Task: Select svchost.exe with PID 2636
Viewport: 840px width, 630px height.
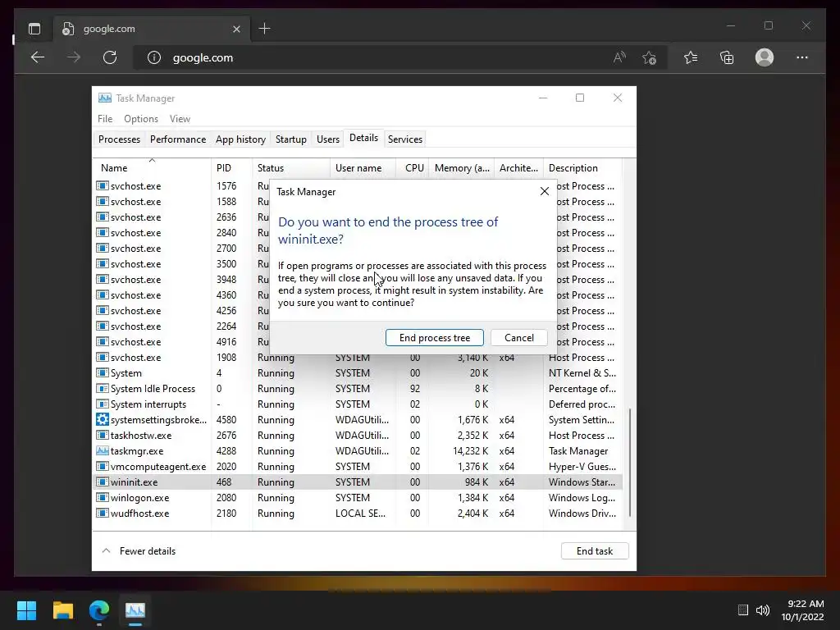Action: [182, 217]
